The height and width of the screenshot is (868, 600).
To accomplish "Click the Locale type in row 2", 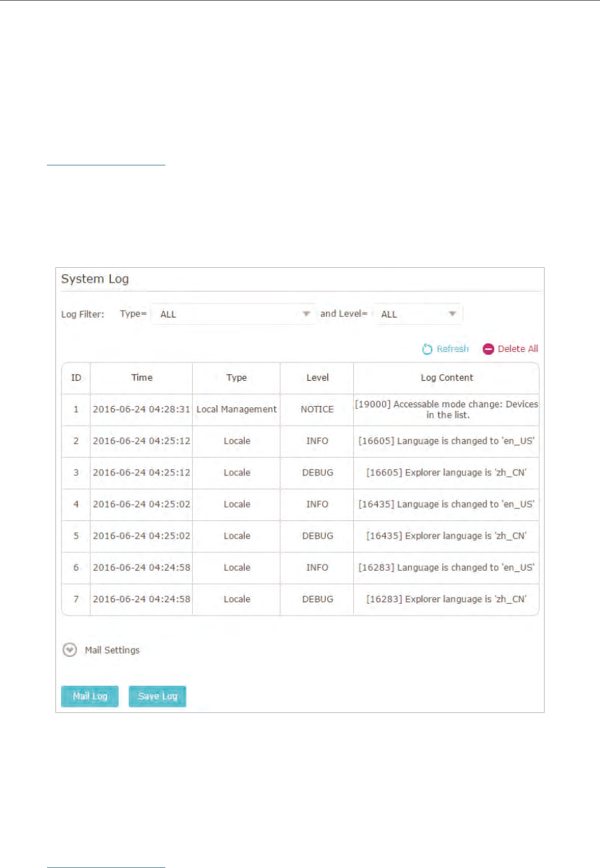I will [236, 441].
